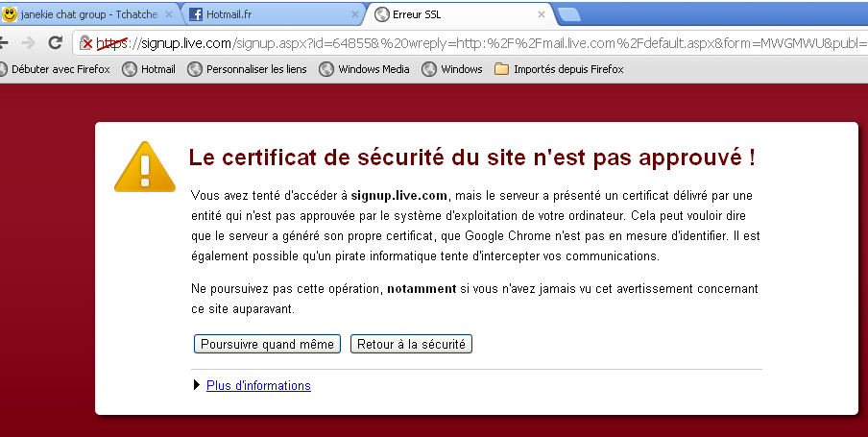Go back with the back arrow
The image size is (868, 437).
(x=4, y=42)
